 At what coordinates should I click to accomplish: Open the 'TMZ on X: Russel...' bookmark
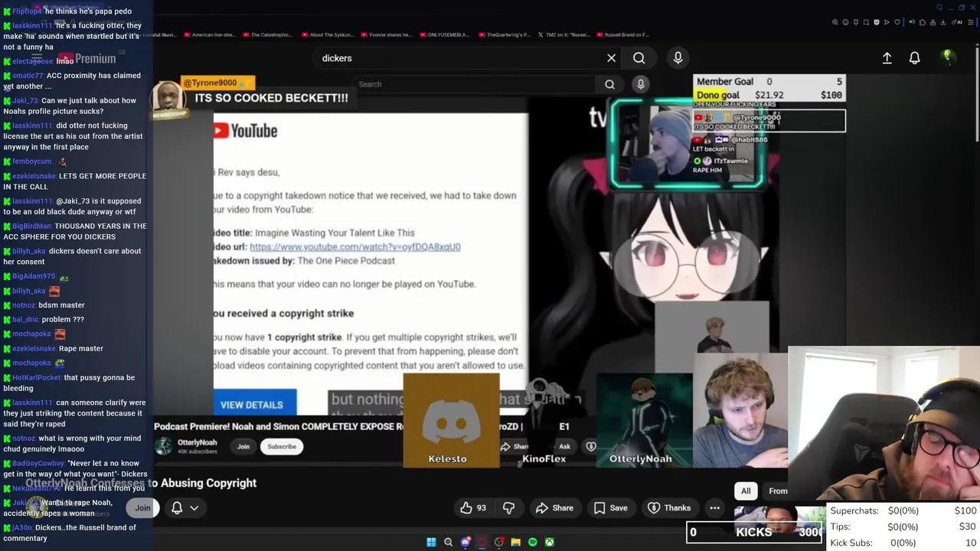(563, 34)
